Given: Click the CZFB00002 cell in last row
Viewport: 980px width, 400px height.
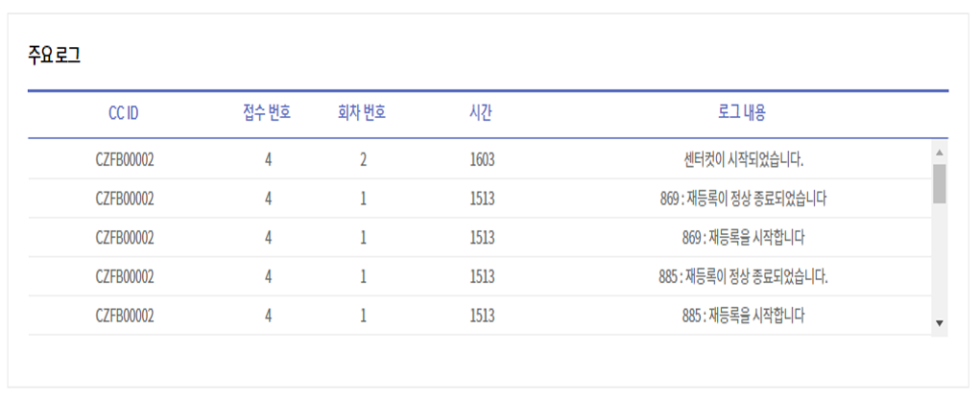Looking at the screenshot, I should pyautogui.click(x=125, y=316).
